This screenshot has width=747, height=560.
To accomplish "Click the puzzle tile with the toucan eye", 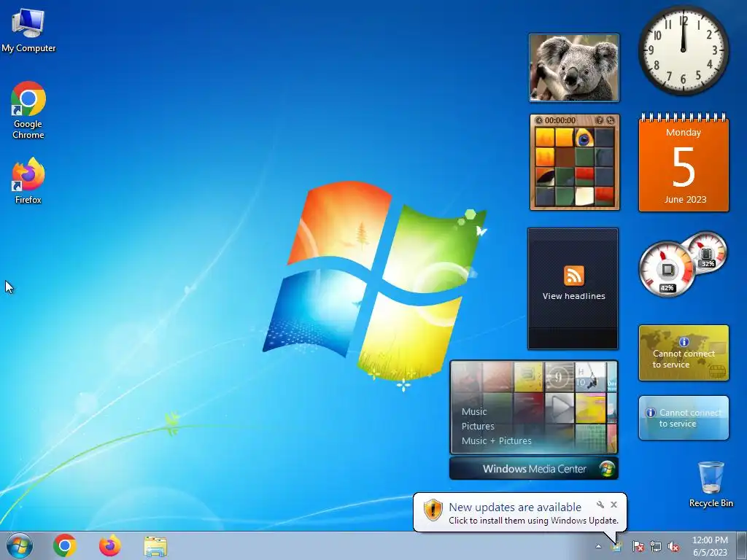I will [584, 138].
